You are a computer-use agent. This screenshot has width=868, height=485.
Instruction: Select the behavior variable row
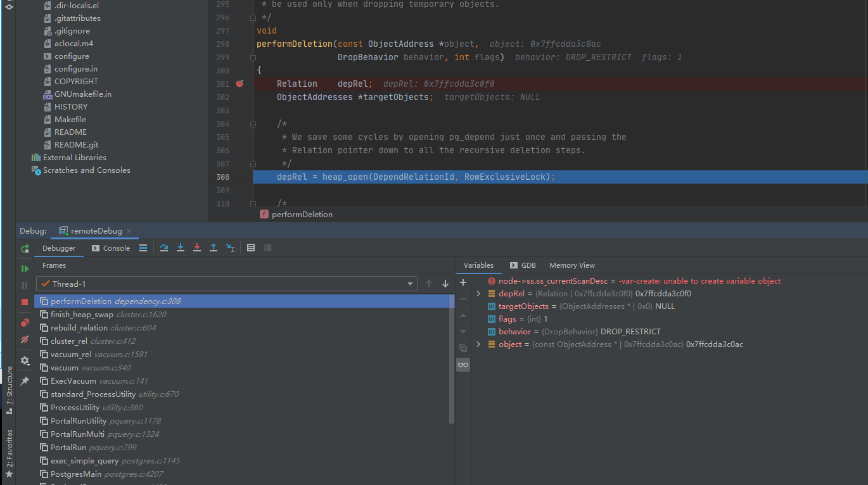670,332
